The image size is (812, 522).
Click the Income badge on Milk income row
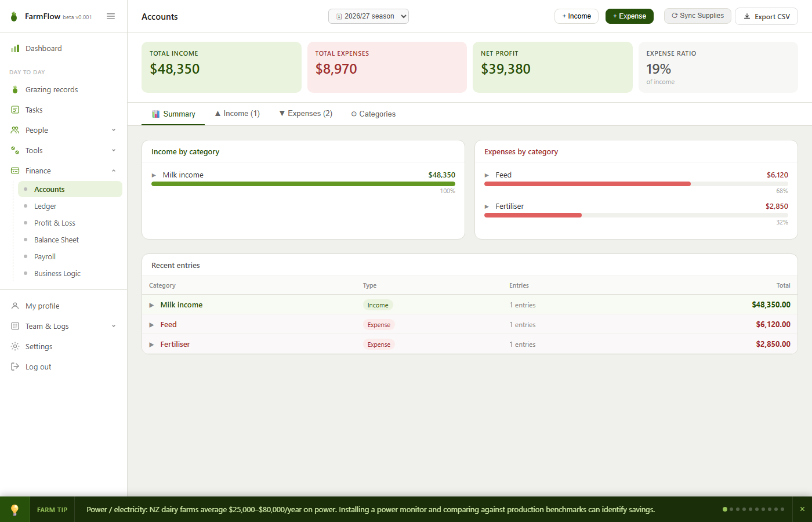pyautogui.click(x=378, y=305)
